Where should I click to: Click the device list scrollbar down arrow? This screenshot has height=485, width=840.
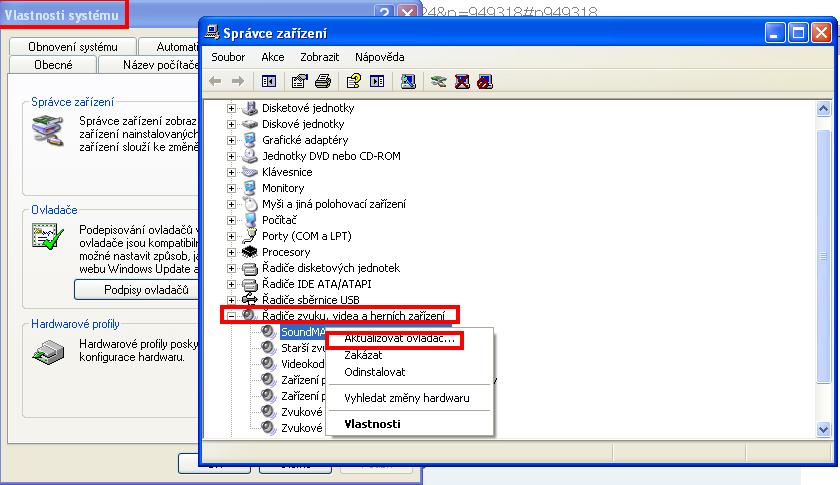pyautogui.click(x=823, y=429)
